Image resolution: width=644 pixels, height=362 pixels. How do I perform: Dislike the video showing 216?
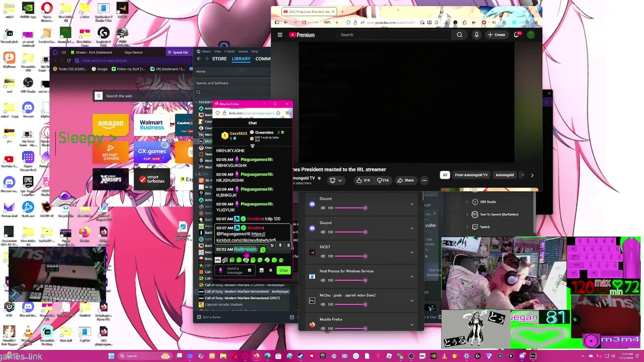click(x=383, y=180)
